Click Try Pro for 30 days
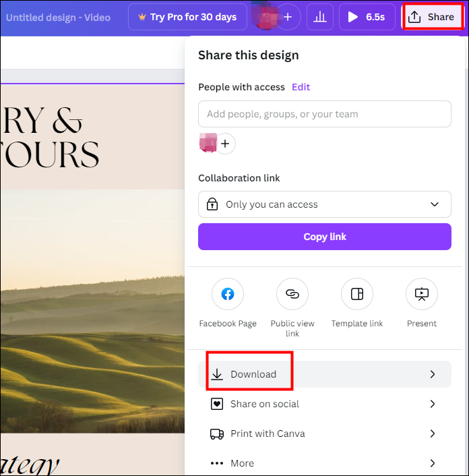Screen dimensions: 469x476 pos(187,17)
